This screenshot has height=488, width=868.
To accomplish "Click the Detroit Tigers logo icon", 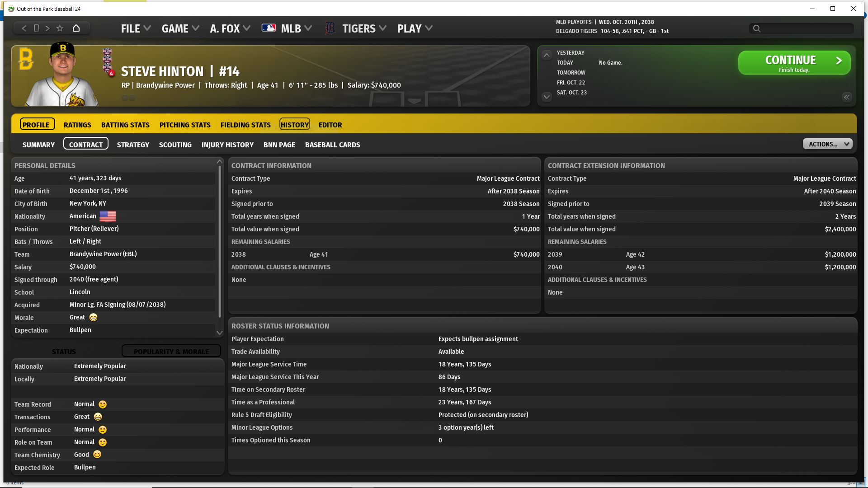I will (x=330, y=28).
